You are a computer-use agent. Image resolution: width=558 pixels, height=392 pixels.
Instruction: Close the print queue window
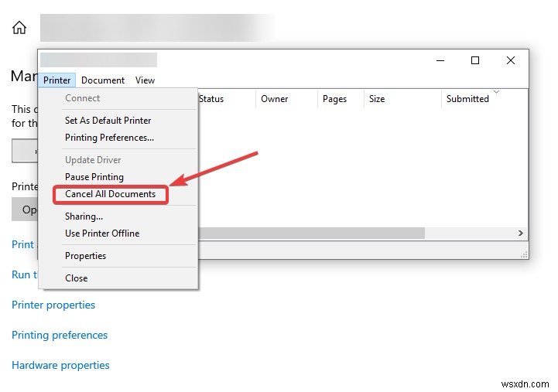511,60
